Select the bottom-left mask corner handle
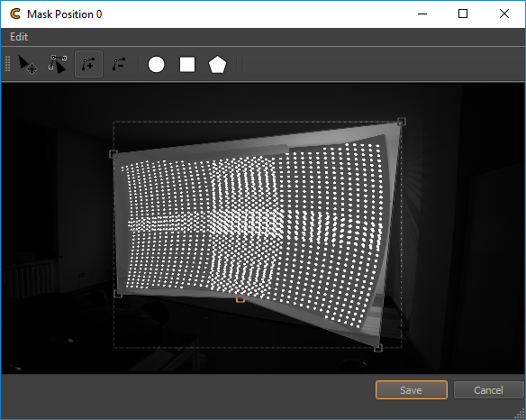 coord(118,294)
